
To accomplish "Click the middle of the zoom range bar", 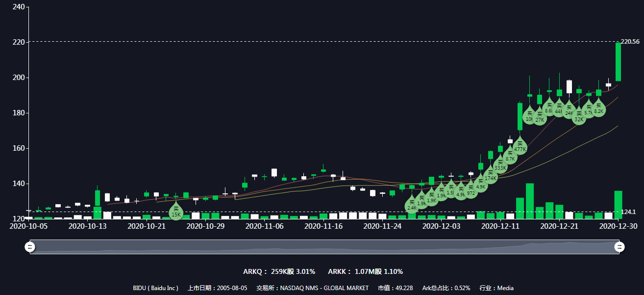I will point(325,247).
